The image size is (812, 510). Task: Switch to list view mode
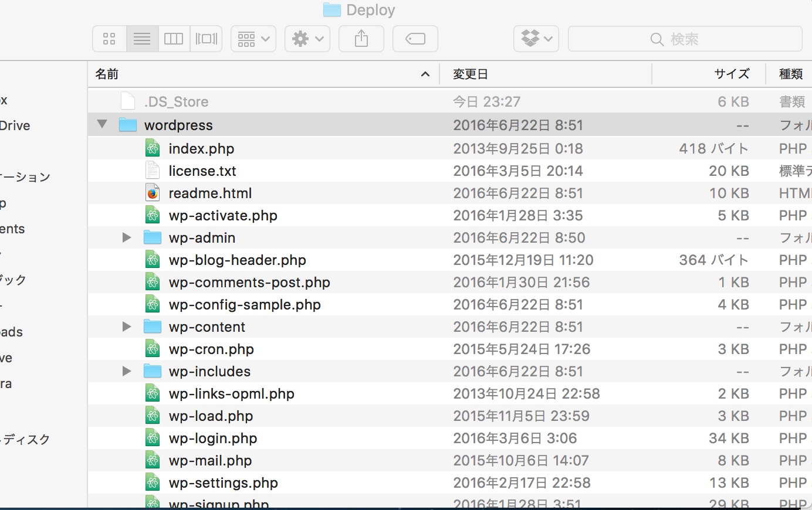point(142,39)
